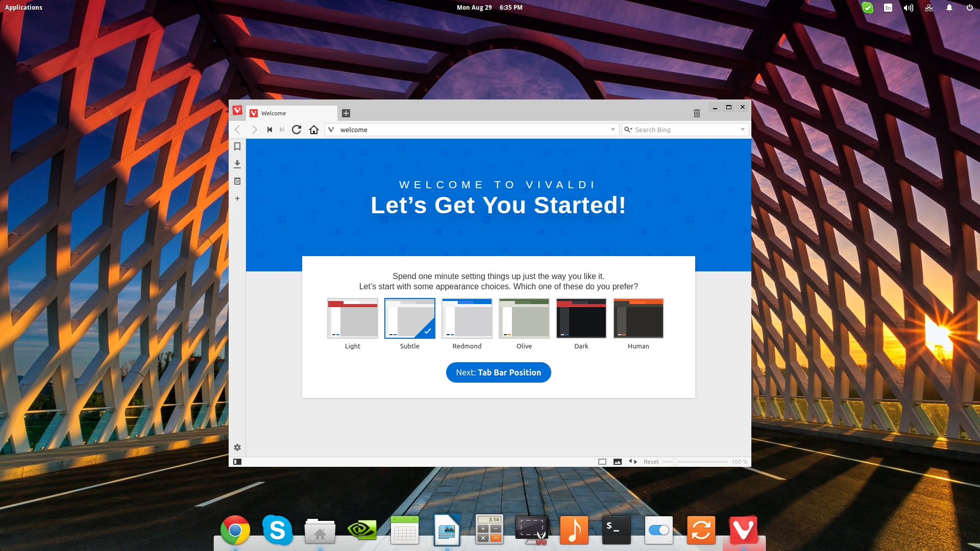Click the Vivaldi icon in the dock
Screen dimensions: 980x551
pyautogui.click(x=744, y=530)
